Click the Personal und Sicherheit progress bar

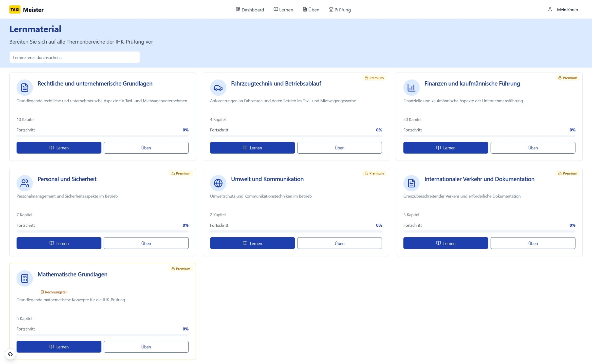(x=102, y=231)
